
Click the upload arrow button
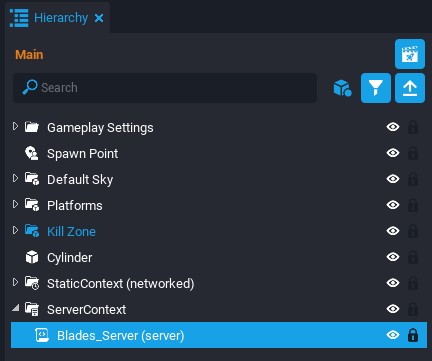(410, 88)
